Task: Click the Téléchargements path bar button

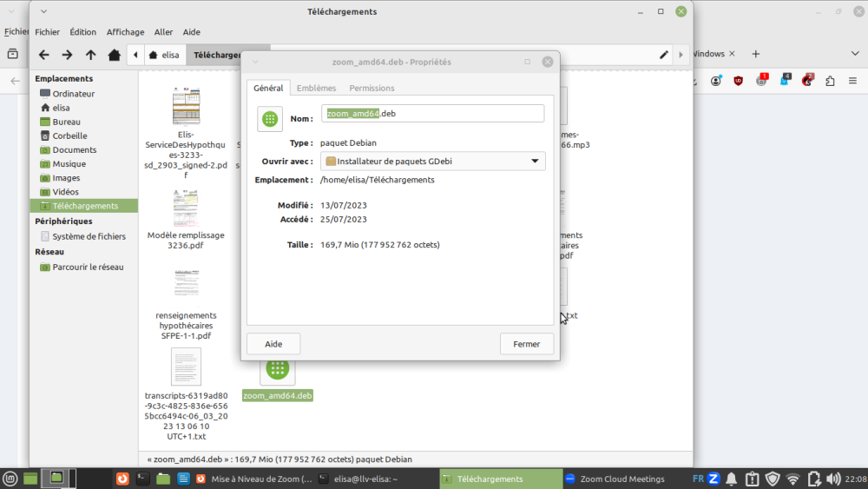Action: tap(218, 55)
